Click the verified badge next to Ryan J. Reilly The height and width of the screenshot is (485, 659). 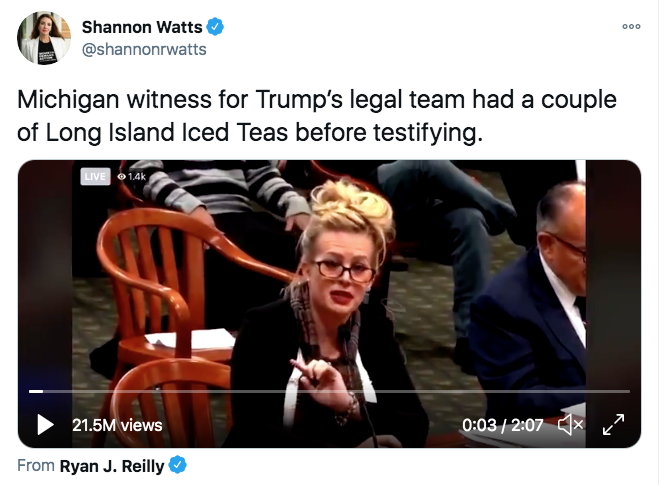click(177, 465)
